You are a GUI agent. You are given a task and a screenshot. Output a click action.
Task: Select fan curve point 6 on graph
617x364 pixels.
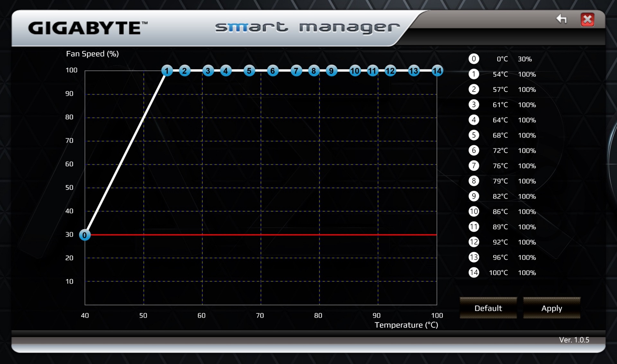[x=273, y=71]
